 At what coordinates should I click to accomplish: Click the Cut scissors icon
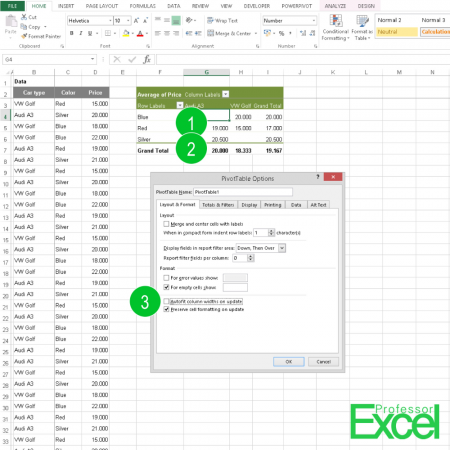(24, 17)
